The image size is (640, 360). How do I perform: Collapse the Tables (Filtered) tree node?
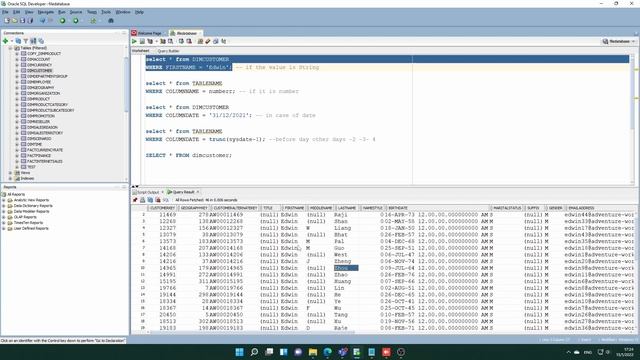pyautogui.click(x=11, y=48)
